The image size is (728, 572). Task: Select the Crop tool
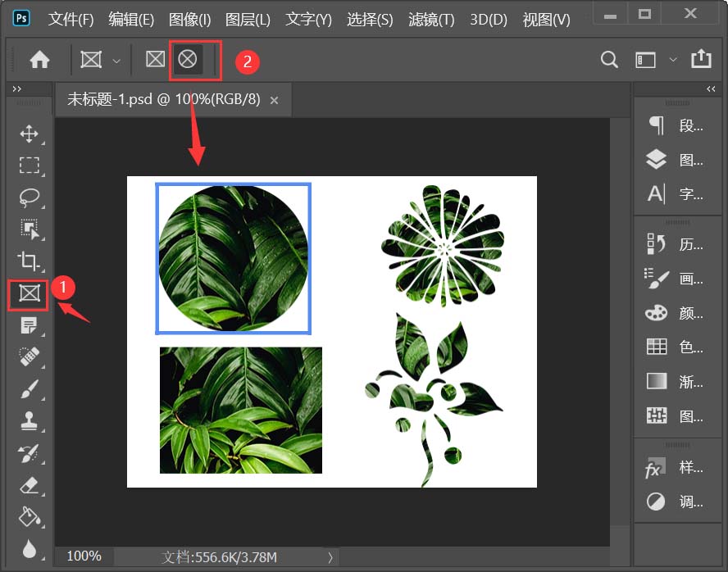coord(29,262)
